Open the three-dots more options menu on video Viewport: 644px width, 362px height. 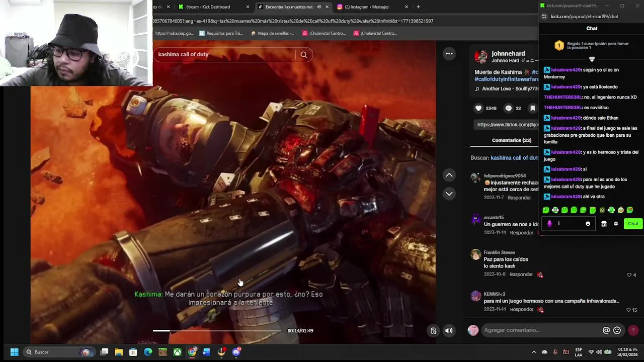449,53
